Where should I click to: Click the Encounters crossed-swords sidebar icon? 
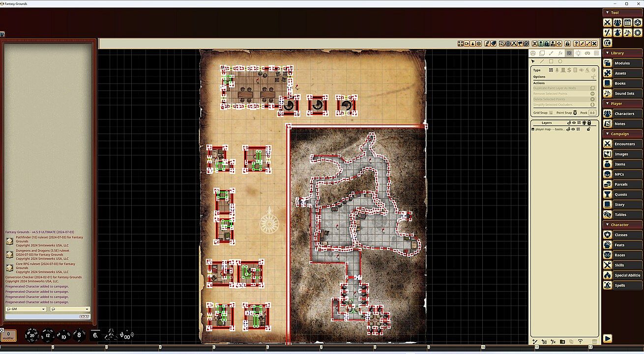coord(607,144)
